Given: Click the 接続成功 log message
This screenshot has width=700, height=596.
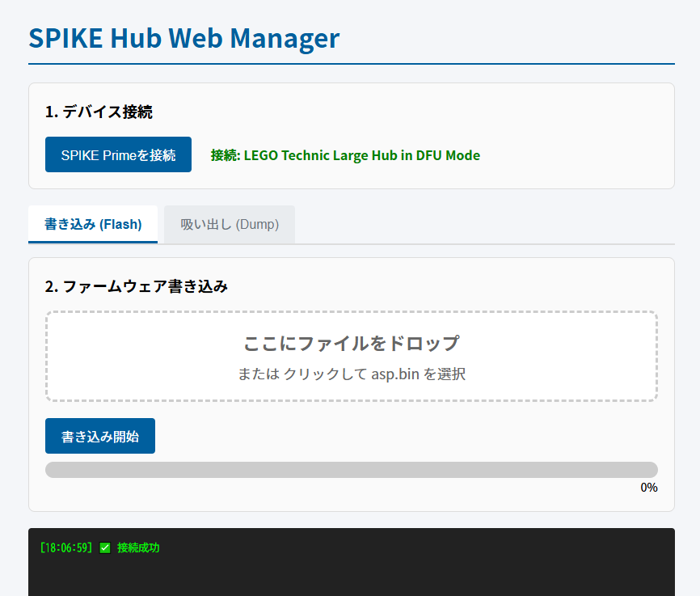Looking at the screenshot, I should (138, 547).
